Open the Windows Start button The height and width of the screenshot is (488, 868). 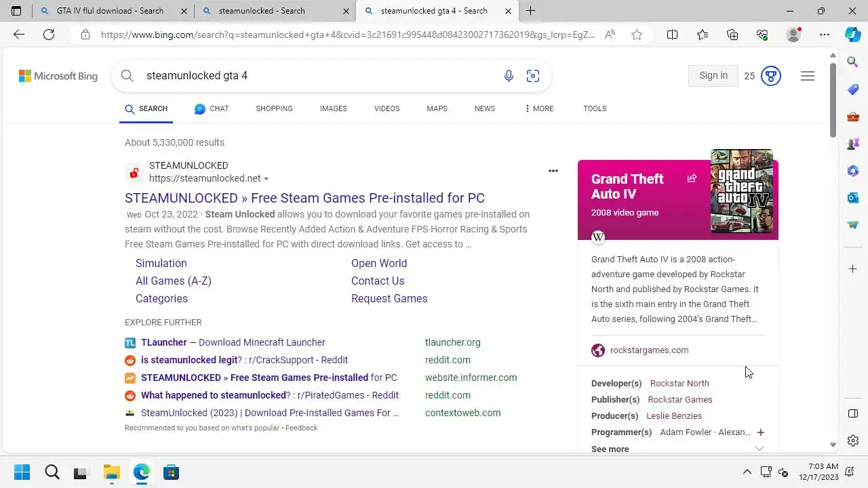point(22,472)
